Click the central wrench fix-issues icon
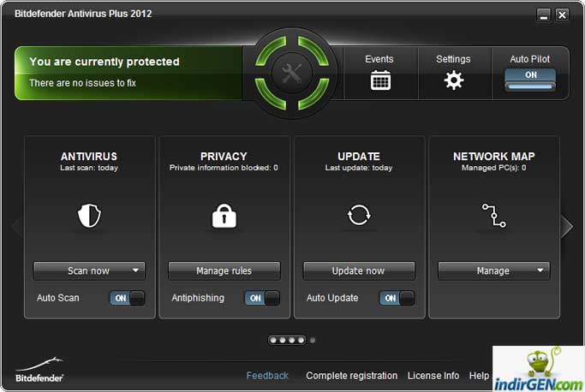 tap(292, 73)
